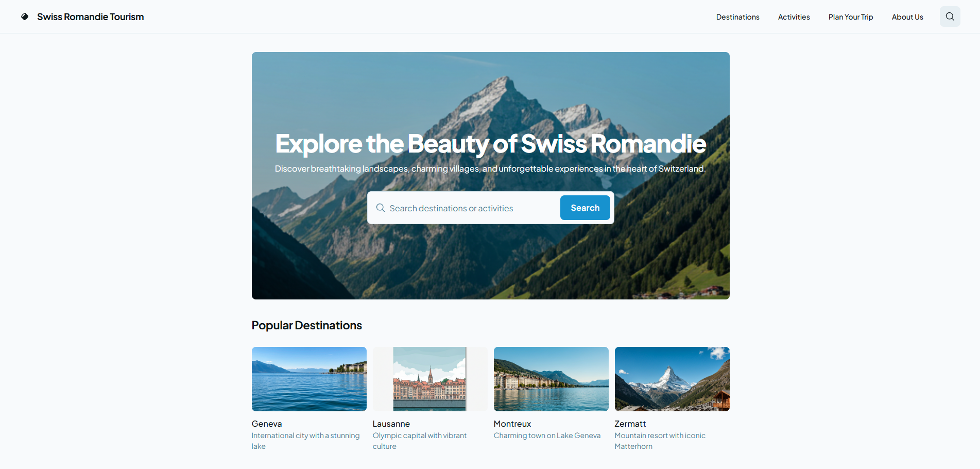This screenshot has width=980, height=469.
Task: Click the Swiss Romandie Tourism logo icon
Action: pyautogui.click(x=25, y=16)
